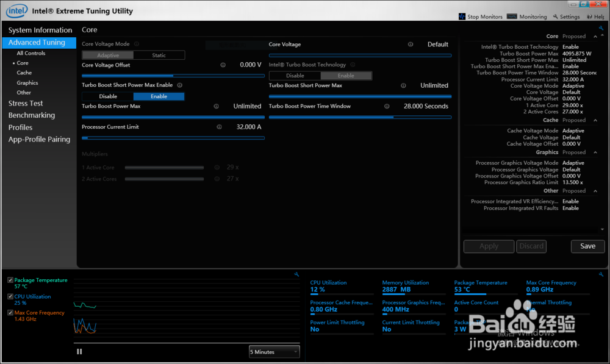Click info icon next to Core Voltage

(x=411, y=45)
